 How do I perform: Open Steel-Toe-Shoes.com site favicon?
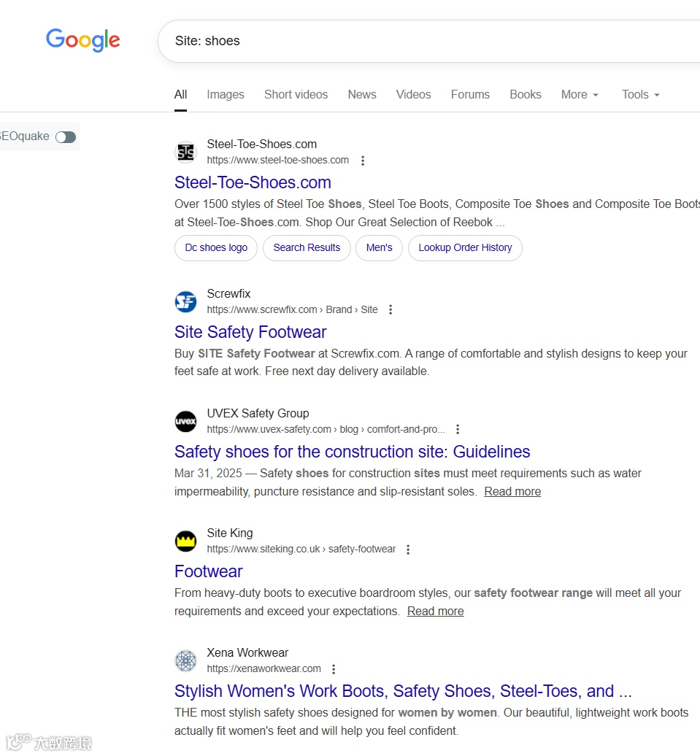click(185, 152)
